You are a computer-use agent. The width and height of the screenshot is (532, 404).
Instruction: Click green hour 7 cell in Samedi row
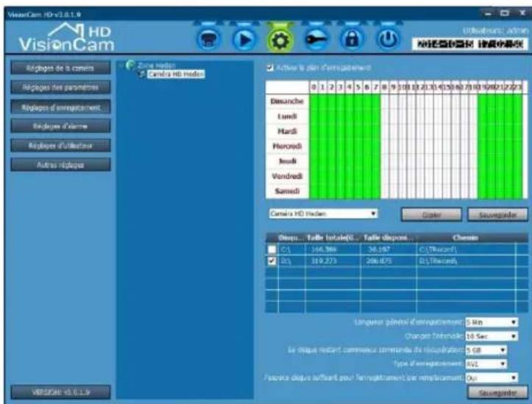coord(375,191)
